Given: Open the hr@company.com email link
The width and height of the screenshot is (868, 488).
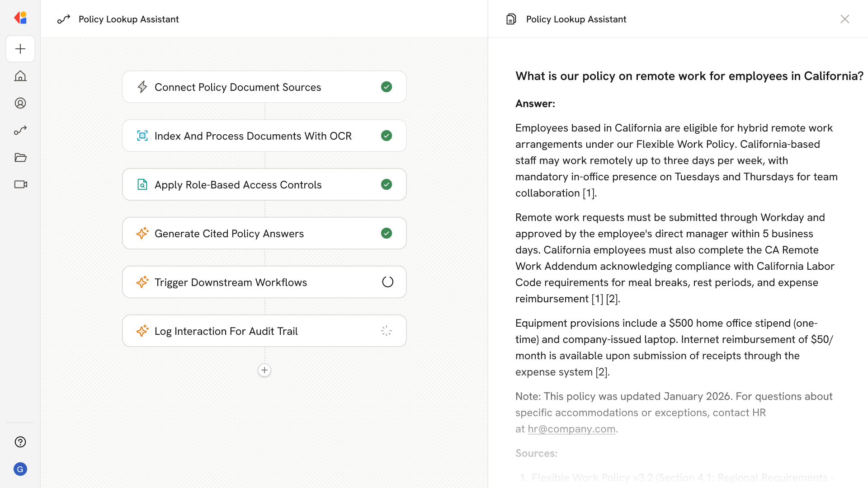Looking at the screenshot, I should [x=571, y=429].
